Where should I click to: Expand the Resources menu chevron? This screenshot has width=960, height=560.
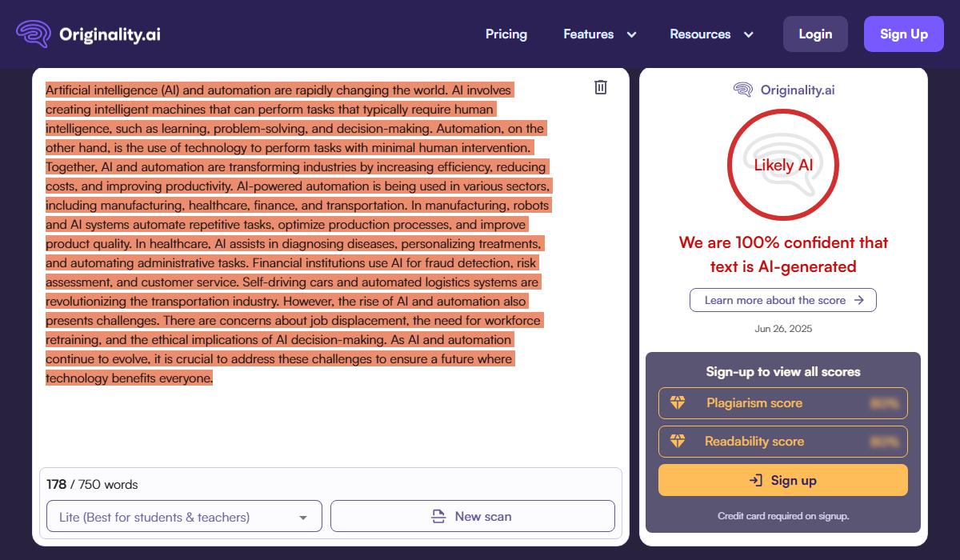click(749, 34)
